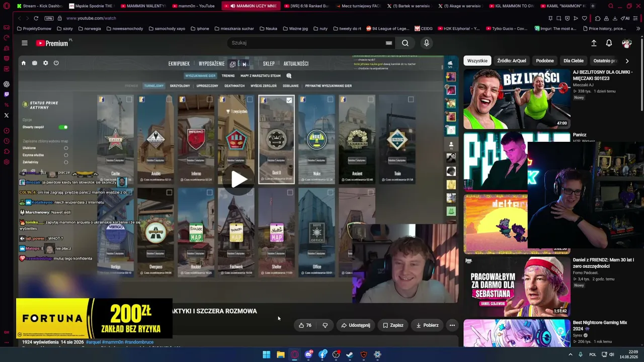Open the YouTube guide hamburger menu
This screenshot has width=644, height=362.
click(x=24, y=43)
